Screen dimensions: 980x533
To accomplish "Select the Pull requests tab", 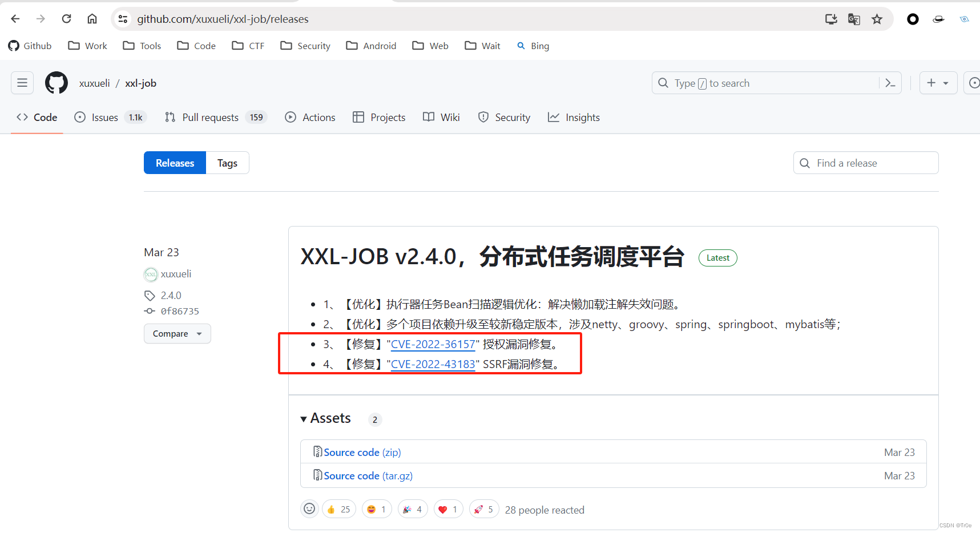I will 216,117.
